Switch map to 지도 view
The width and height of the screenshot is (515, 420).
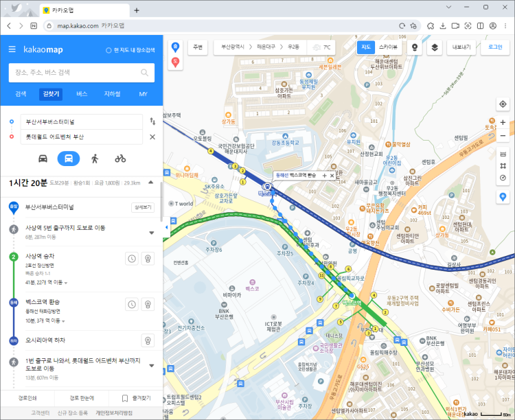pyautogui.click(x=366, y=47)
